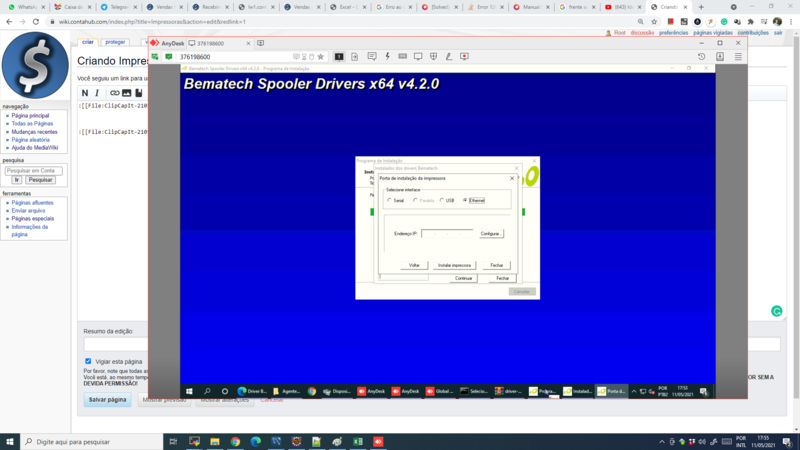The image size is (800, 450).
Task: Click the Windows taskbar search box
Action: point(92,442)
